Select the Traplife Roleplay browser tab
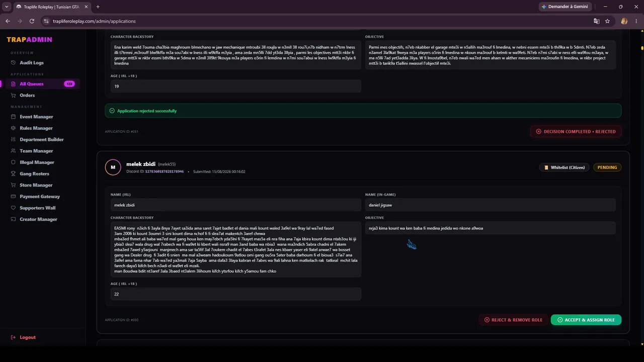Image resolution: width=644 pixels, height=362 pixels. [52, 7]
